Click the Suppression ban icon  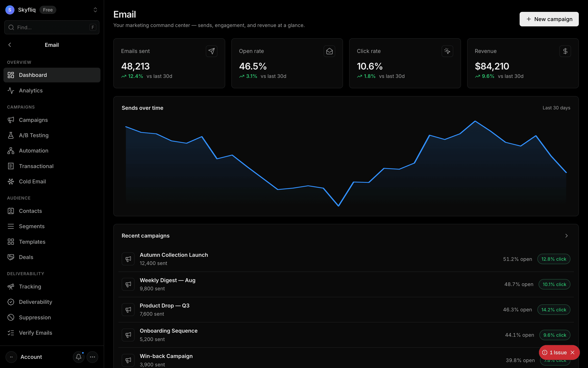tap(11, 317)
